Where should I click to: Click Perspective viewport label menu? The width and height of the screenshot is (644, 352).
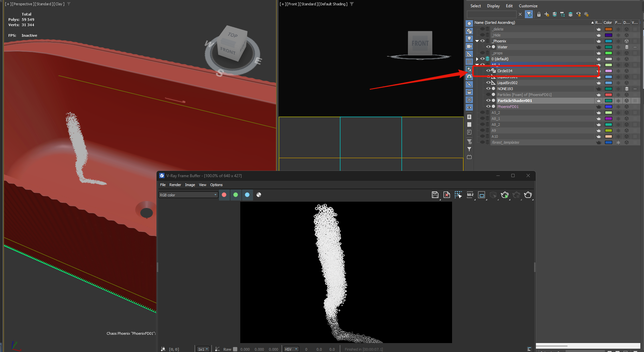pyautogui.click(x=23, y=4)
